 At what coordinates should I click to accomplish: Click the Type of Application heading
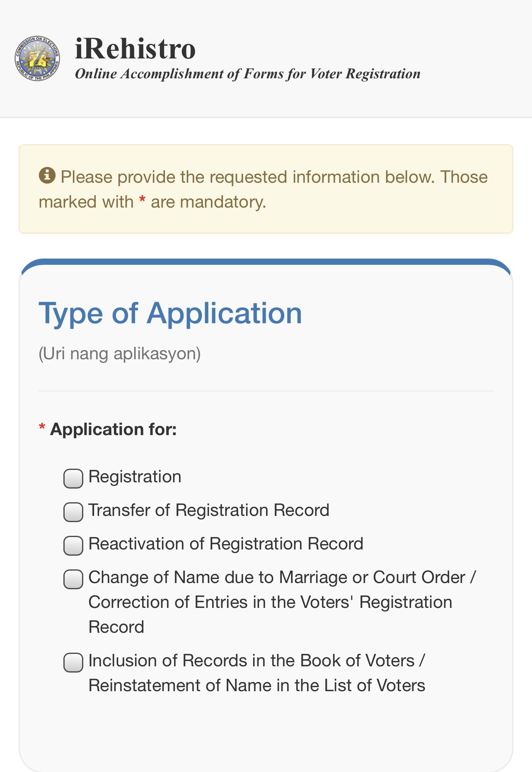[x=170, y=313]
